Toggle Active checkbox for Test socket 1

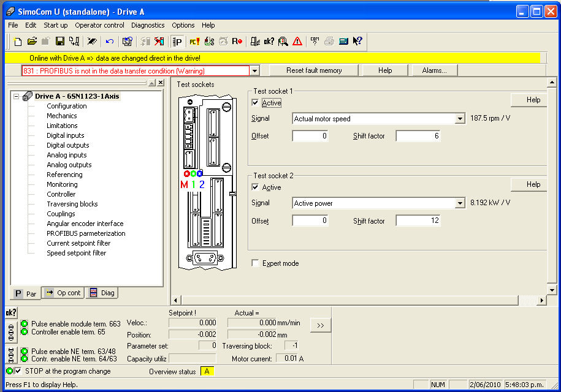(x=255, y=102)
